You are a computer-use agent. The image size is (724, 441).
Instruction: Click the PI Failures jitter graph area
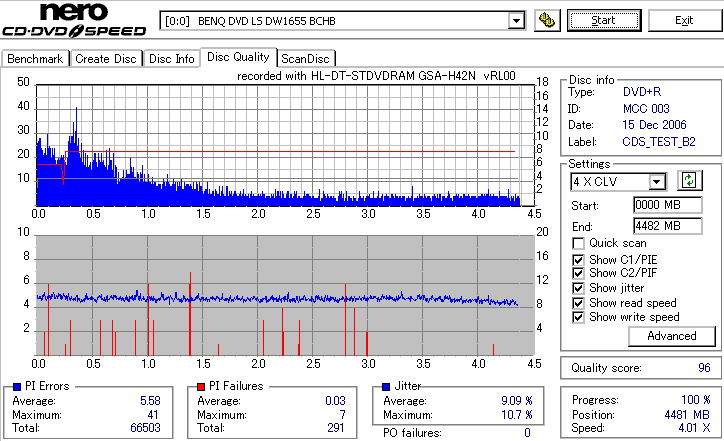click(x=285, y=296)
